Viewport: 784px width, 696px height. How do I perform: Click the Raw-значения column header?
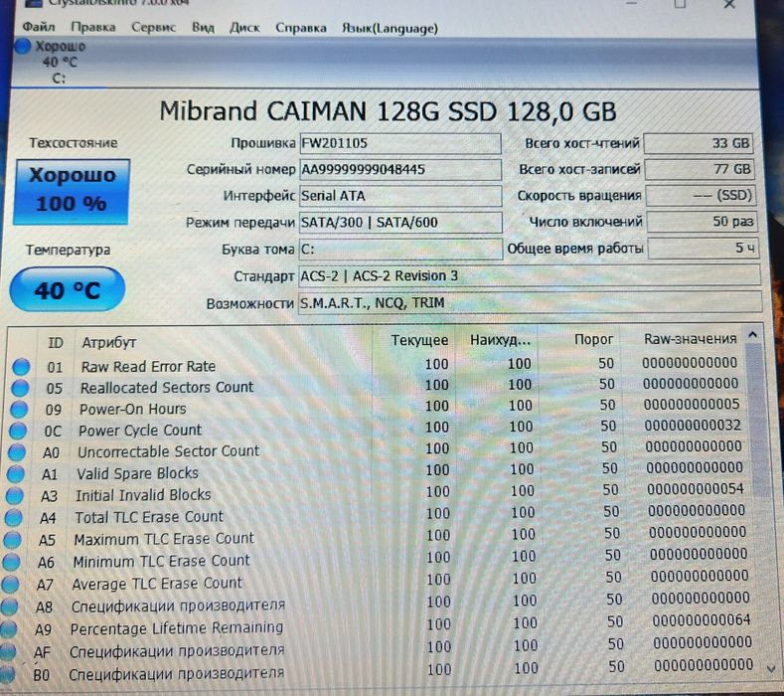click(690, 339)
